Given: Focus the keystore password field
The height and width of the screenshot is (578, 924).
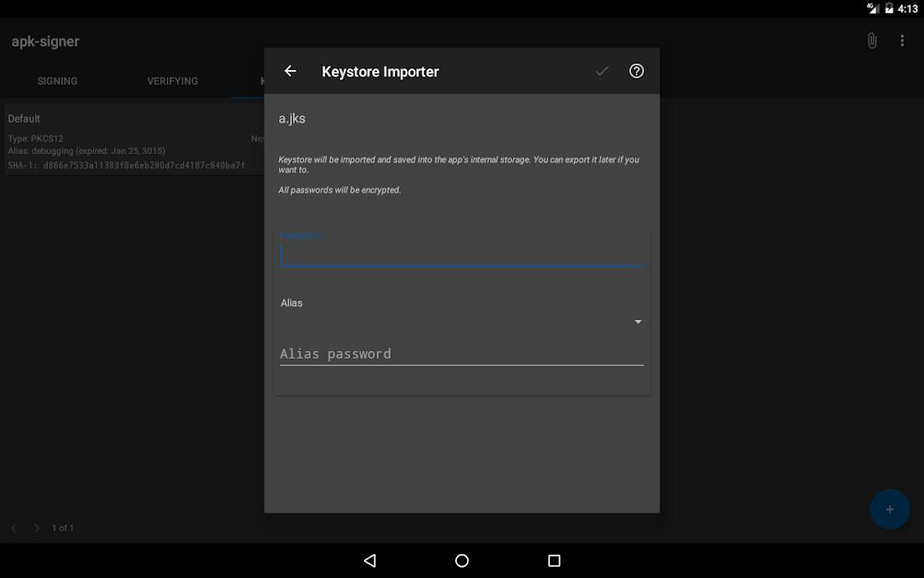Looking at the screenshot, I should click(461, 254).
